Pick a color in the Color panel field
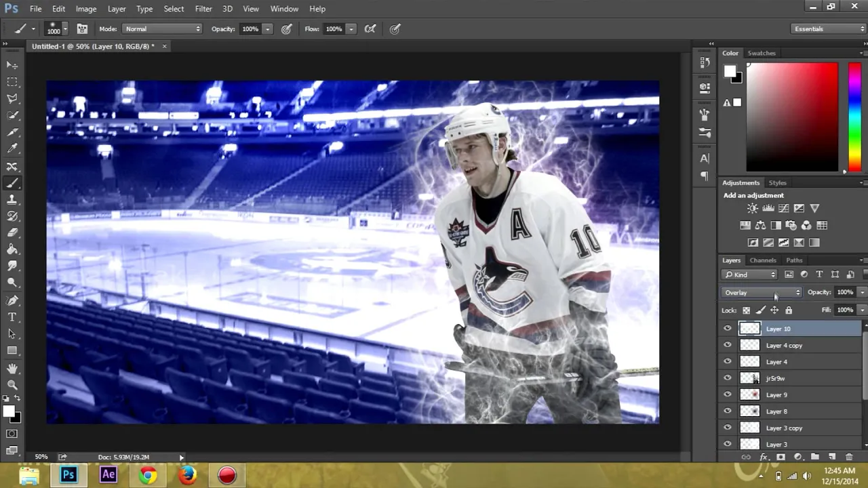The width and height of the screenshot is (868, 488). pos(792,117)
